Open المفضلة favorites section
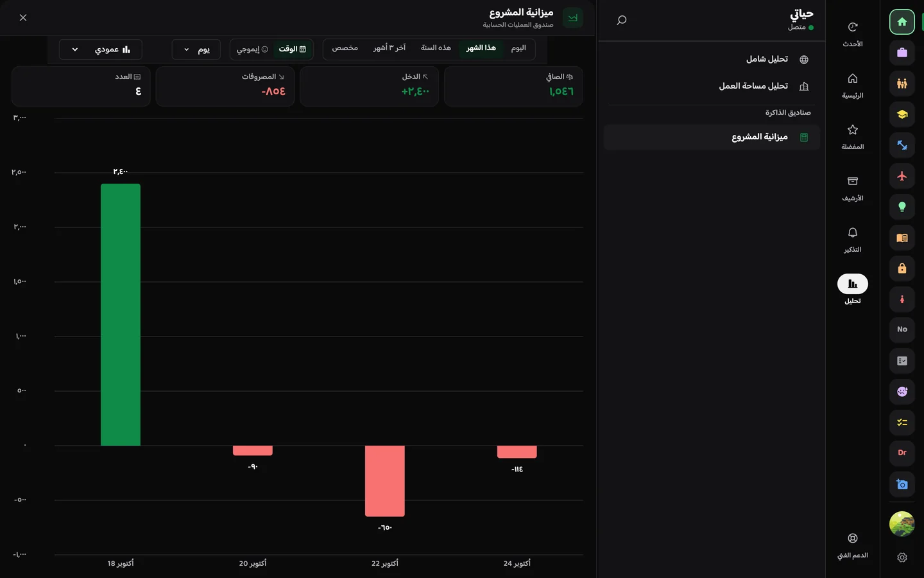This screenshot has height=578, width=924. tap(852, 137)
